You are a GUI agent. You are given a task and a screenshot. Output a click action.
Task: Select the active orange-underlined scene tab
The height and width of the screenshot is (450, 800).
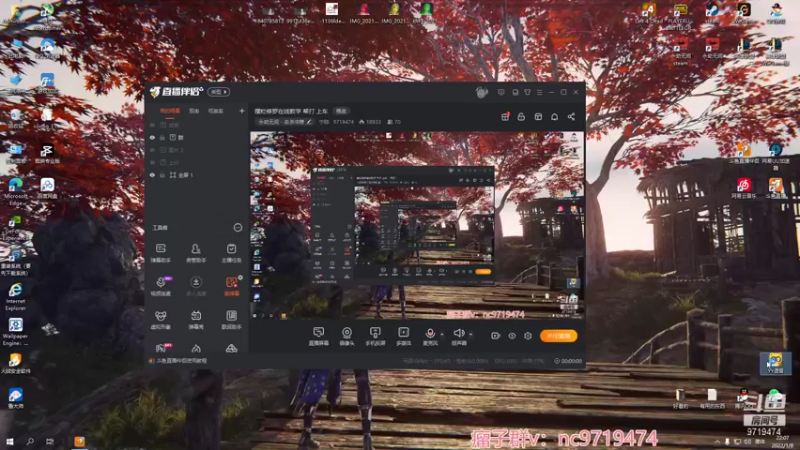(170, 111)
